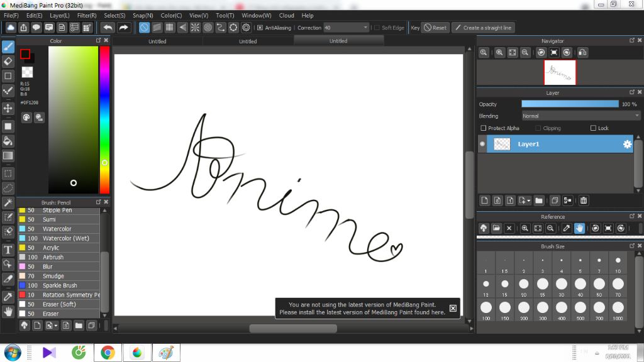Delete the layer with the trash icon
This screenshot has height=362, width=644.
click(584, 200)
